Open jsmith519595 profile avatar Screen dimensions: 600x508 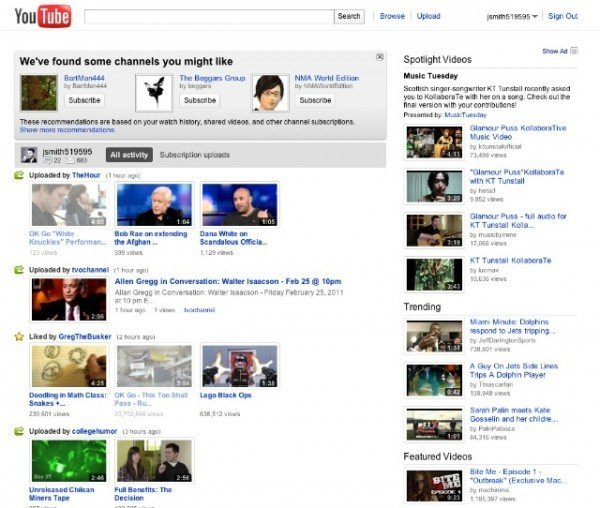click(x=29, y=155)
